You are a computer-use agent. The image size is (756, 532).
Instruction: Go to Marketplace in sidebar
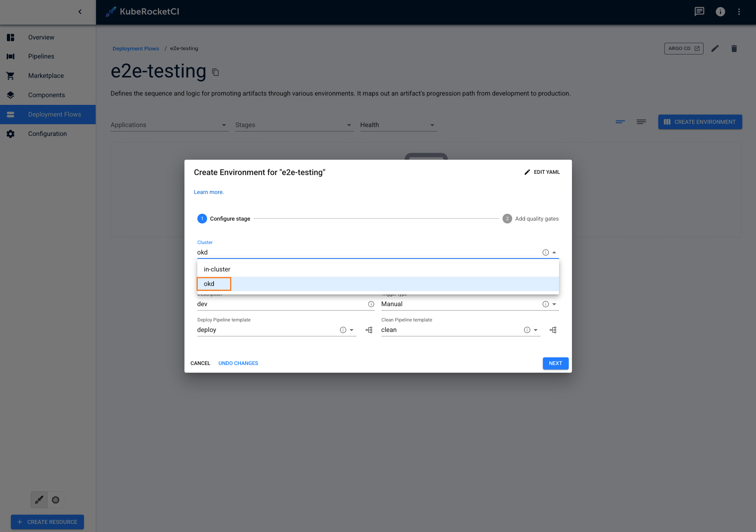(46, 76)
